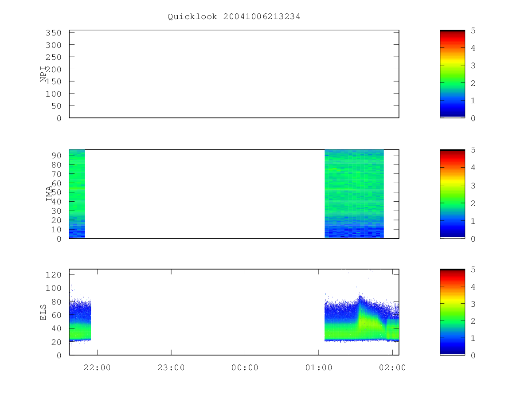Click the 70 tick on IMA axis

click(x=57, y=174)
